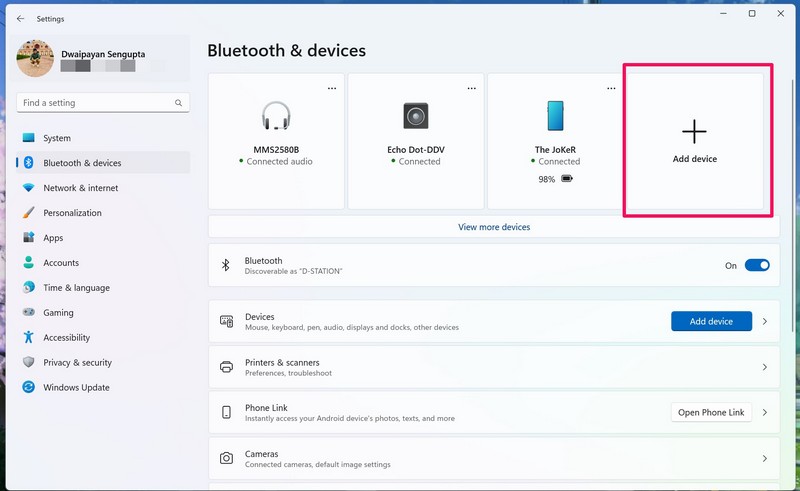
Task: Click View more devices link
Action: coord(494,227)
